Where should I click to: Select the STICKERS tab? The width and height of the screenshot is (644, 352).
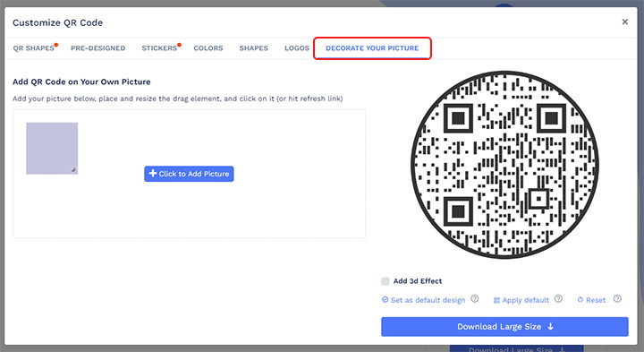tap(159, 48)
